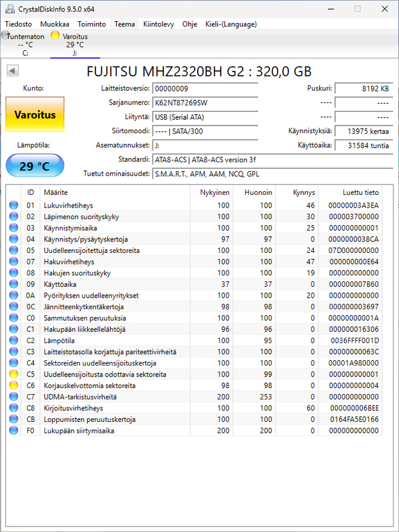Click blue status icon for Lukuvirhetiheys row

click(x=13, y=205)
